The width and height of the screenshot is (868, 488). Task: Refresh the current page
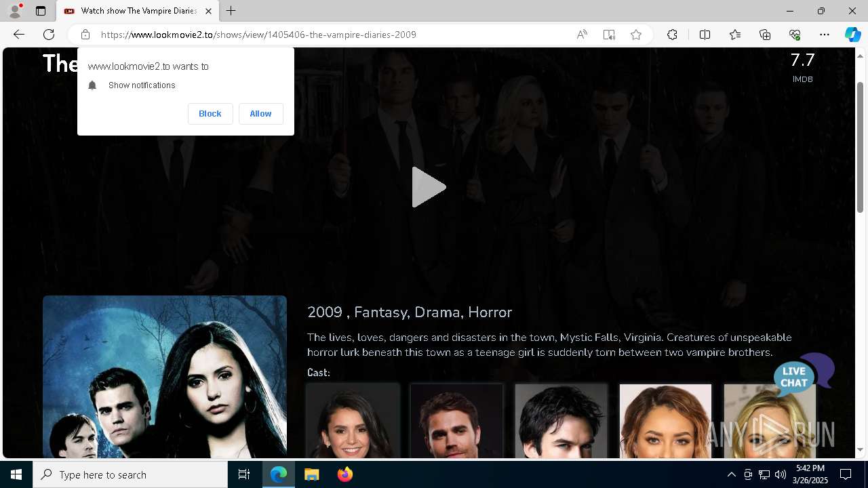(49, 35)
